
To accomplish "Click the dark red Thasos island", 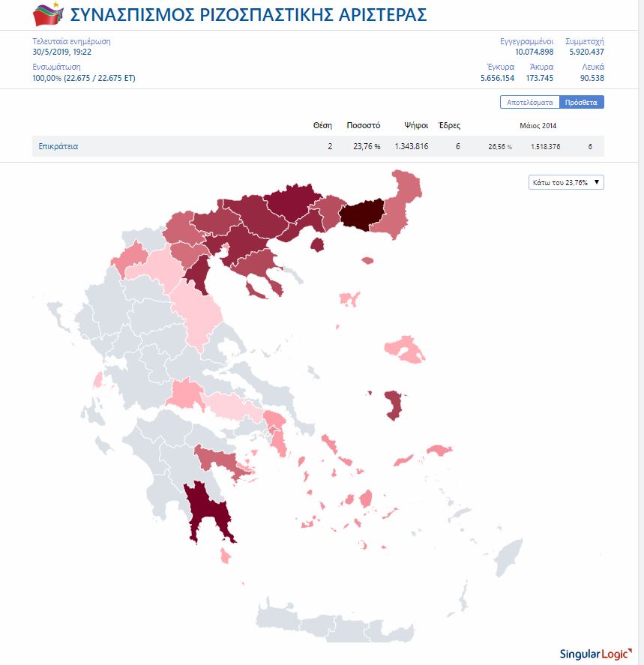I will (317, 244).
